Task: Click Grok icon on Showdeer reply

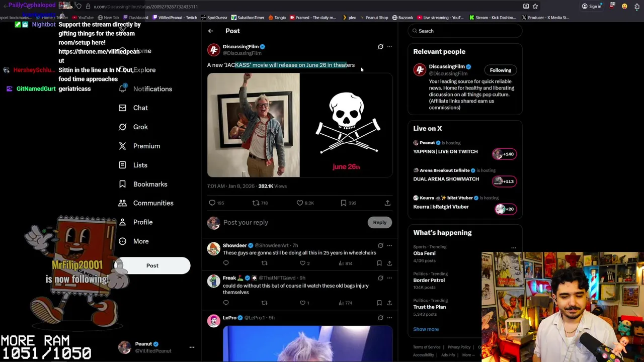Action: click(380, 246)
